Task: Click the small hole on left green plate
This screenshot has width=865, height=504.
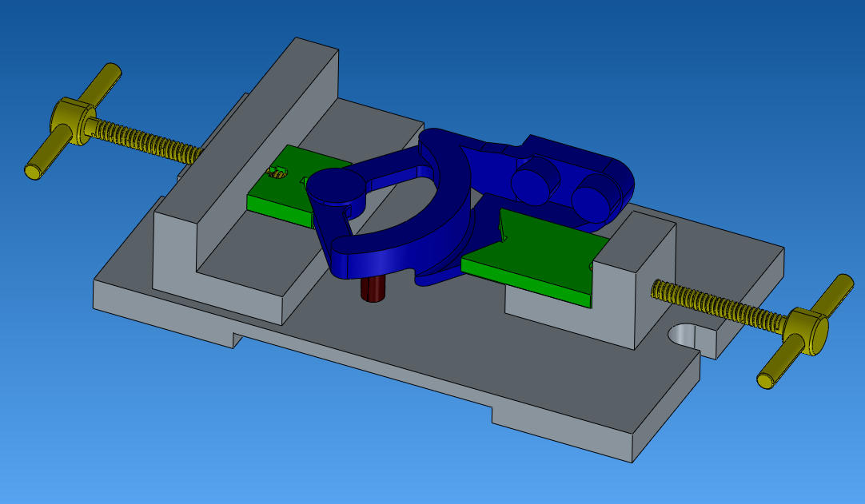Action: tap(278, 171)
